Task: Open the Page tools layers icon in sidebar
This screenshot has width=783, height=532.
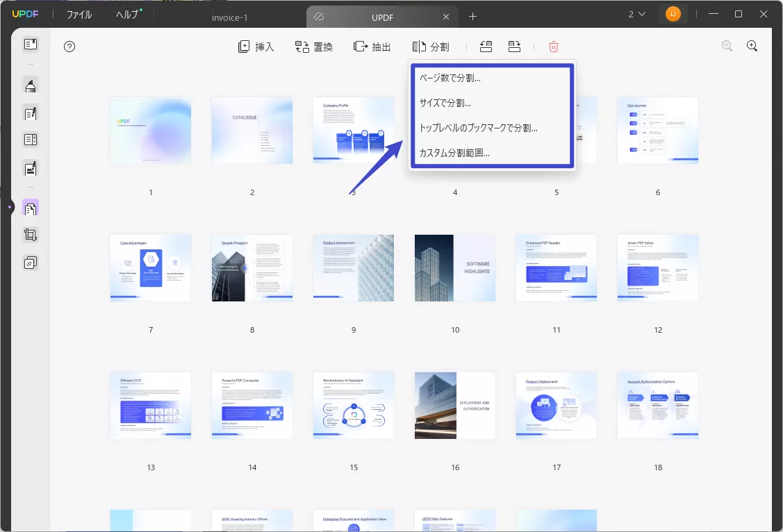Action: (31, 262)
